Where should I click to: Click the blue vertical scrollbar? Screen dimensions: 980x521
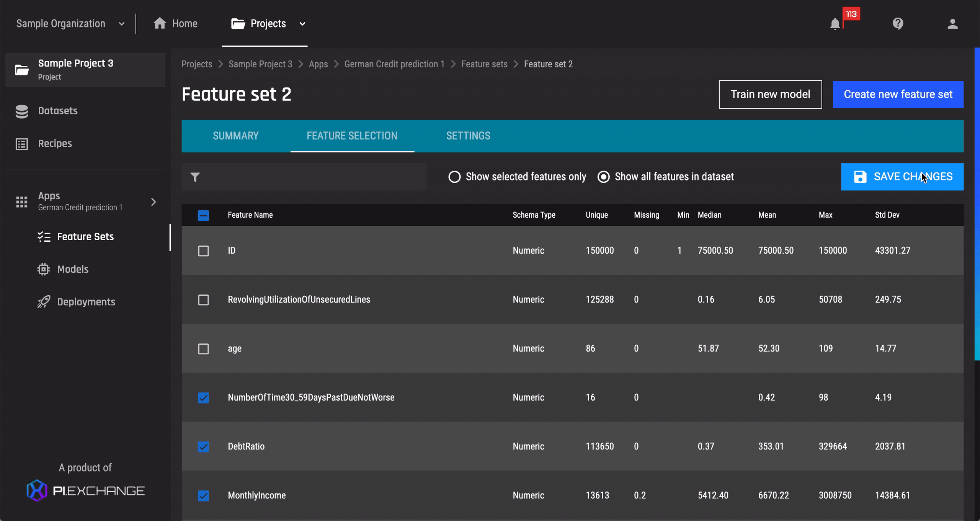click(x=977, y=204)
